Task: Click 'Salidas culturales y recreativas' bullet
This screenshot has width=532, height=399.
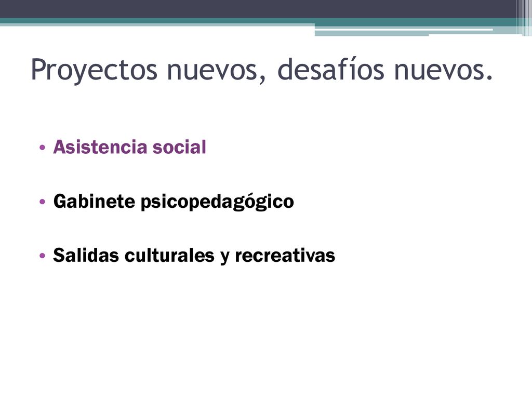Action: (194, 255)
